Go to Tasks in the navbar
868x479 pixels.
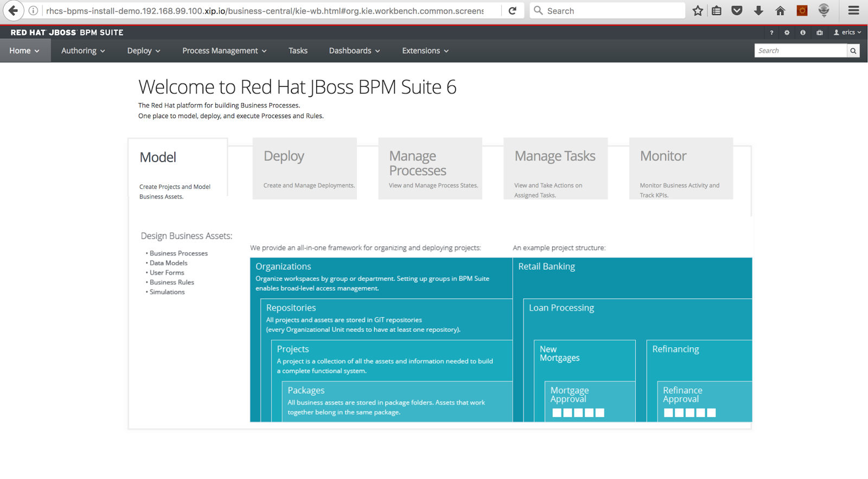click(298, 50)
